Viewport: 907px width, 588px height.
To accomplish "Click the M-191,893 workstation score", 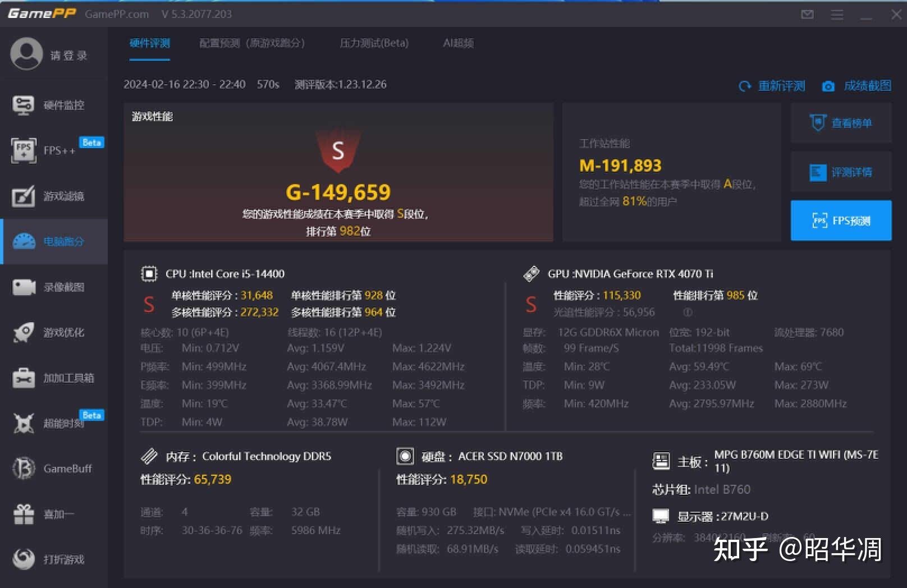I will (x=620, y=166).
